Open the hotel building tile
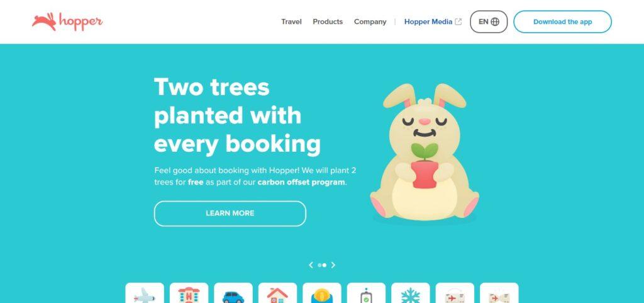 (x=189, y=293)
